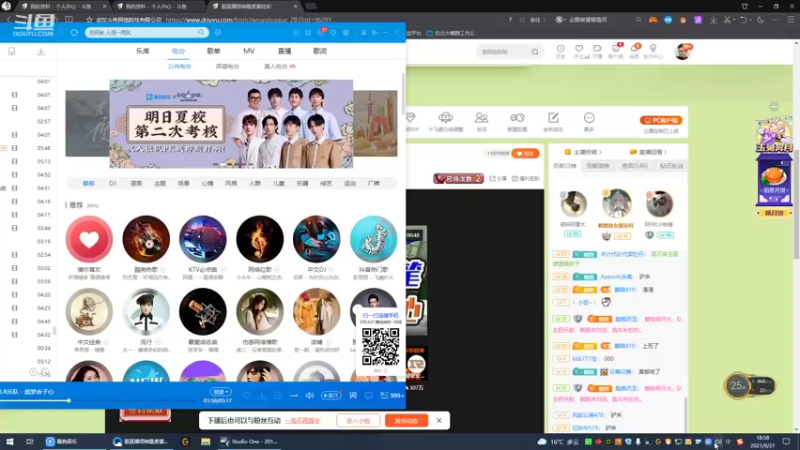This screenshot has height=450, width=800.
Task: Open the comments bubble icon in player bar
Action: click(368, 395)
